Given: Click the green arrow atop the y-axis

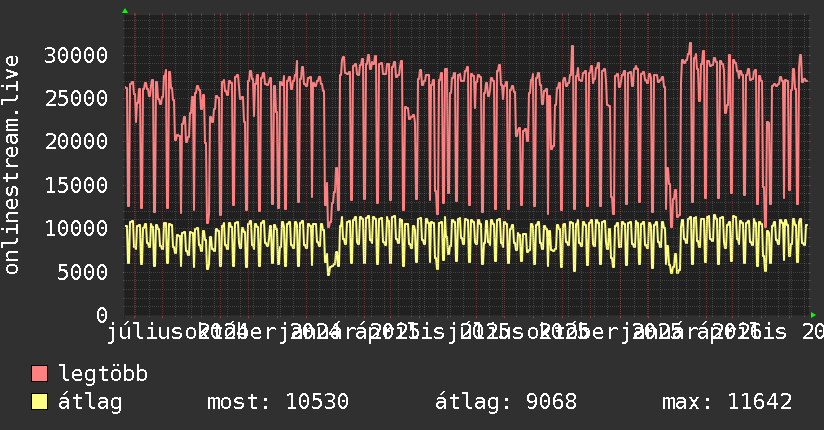Looking at the screenshot, I should coord(125,11).
